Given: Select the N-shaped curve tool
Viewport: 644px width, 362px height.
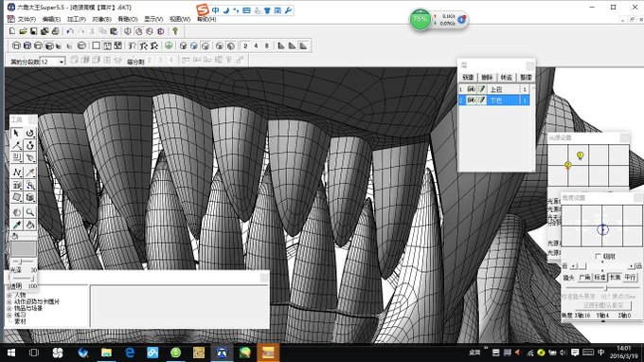Looking at the screenshot, I should tap(16, 172).
